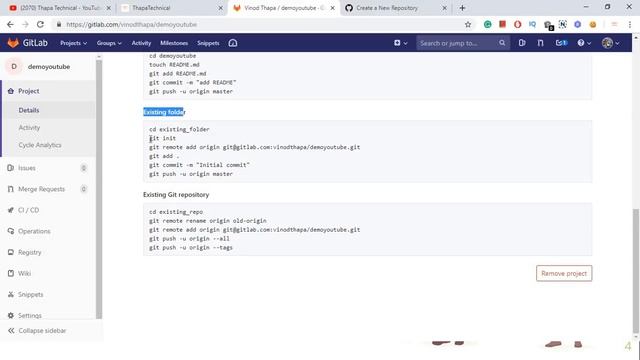The width and height of the screenshot is (640, 360).
Task: Click the page vertical scrollbar thumb
Action: [x=636, y=271]
